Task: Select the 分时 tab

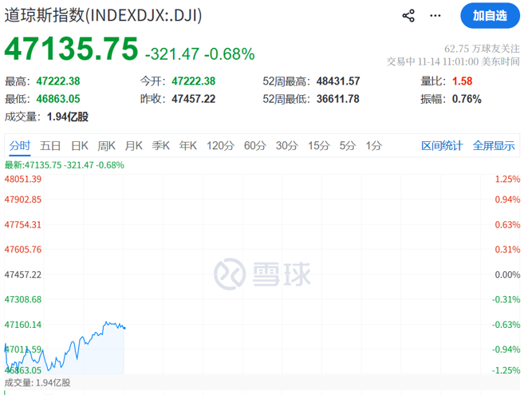Action: [x=20, y=145]
